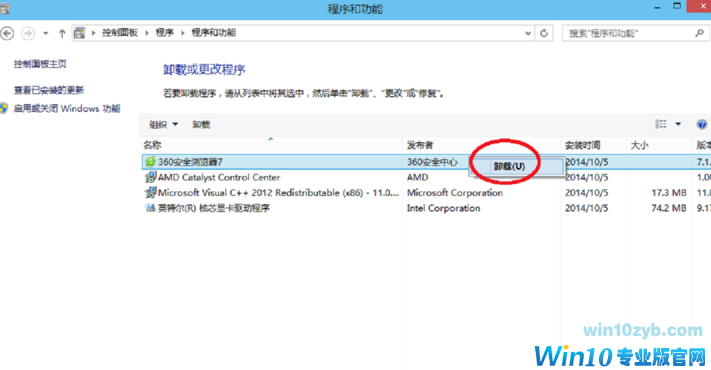Open the 组织 dropdown menu
Viewport: 711px width, 370px height.
pos(164,124)
